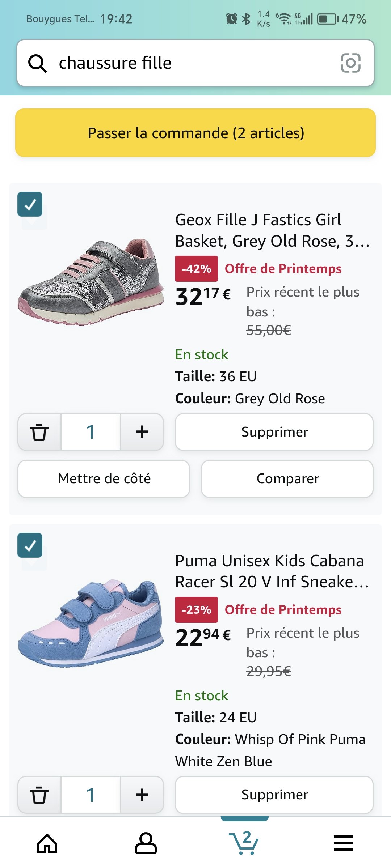The height and width of the screenshot is (868, 391).
Task: Open the Home tab icon
Action: click(47, 843)
